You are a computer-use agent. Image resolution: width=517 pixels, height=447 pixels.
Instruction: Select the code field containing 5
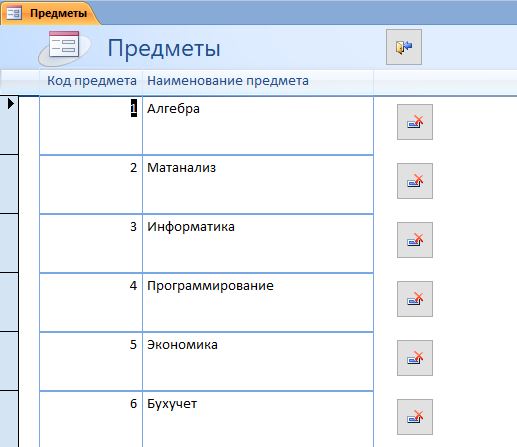tap(91, 361)
